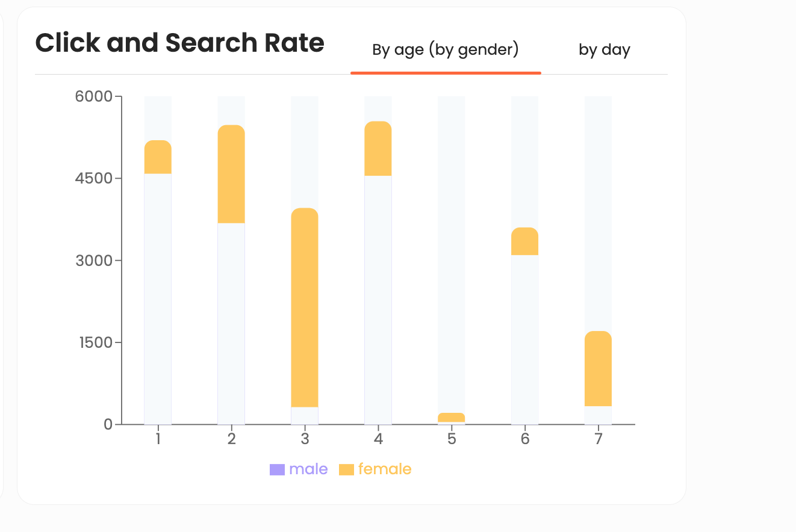Click the y-axis value '6000'
Image resolution: width=796 pixels, height=532 pixels.
(x=93, y=95)
